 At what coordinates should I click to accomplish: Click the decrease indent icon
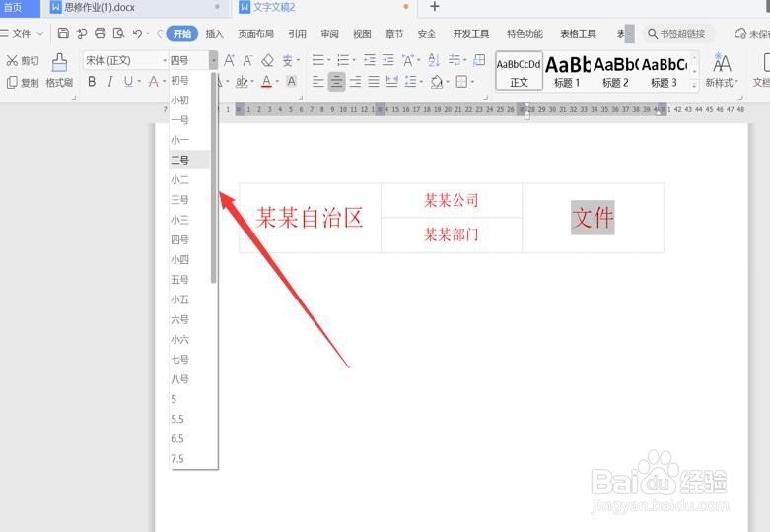[x=370, y=60]
